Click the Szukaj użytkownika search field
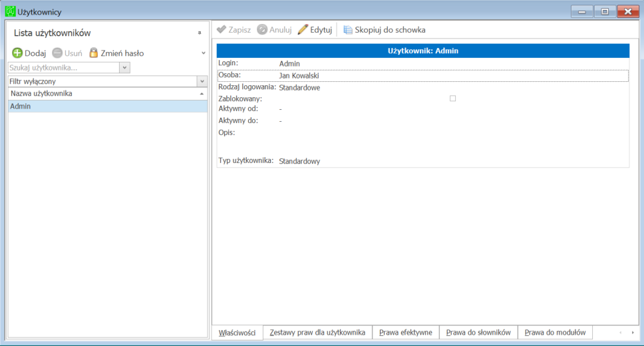This screenshot has width=644, height=346. pyautogui.click(x=64, y=68)
